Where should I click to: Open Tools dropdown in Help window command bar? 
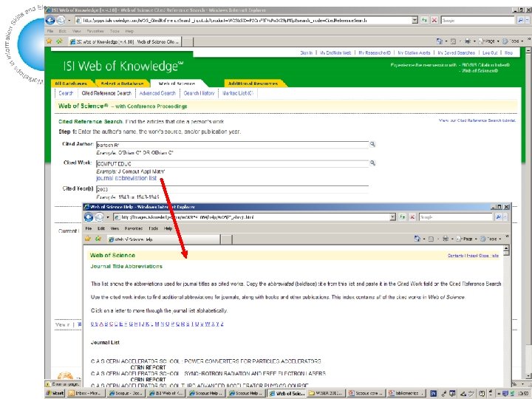491,239
